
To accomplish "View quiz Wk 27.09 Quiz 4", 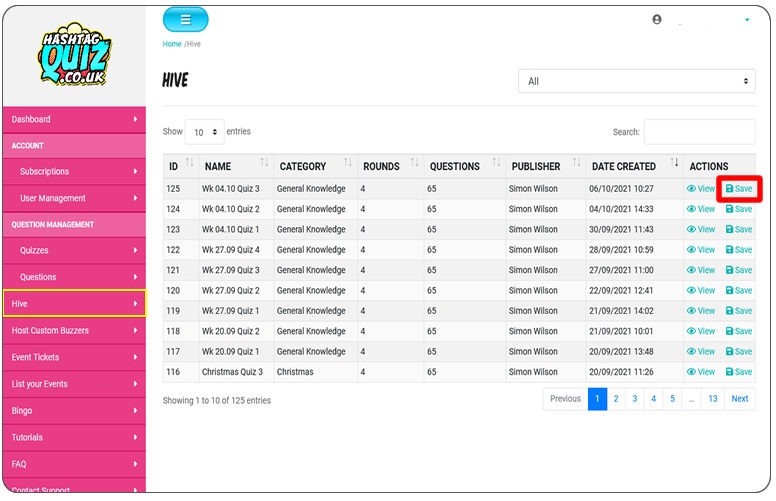I will (x=701, y=250).
